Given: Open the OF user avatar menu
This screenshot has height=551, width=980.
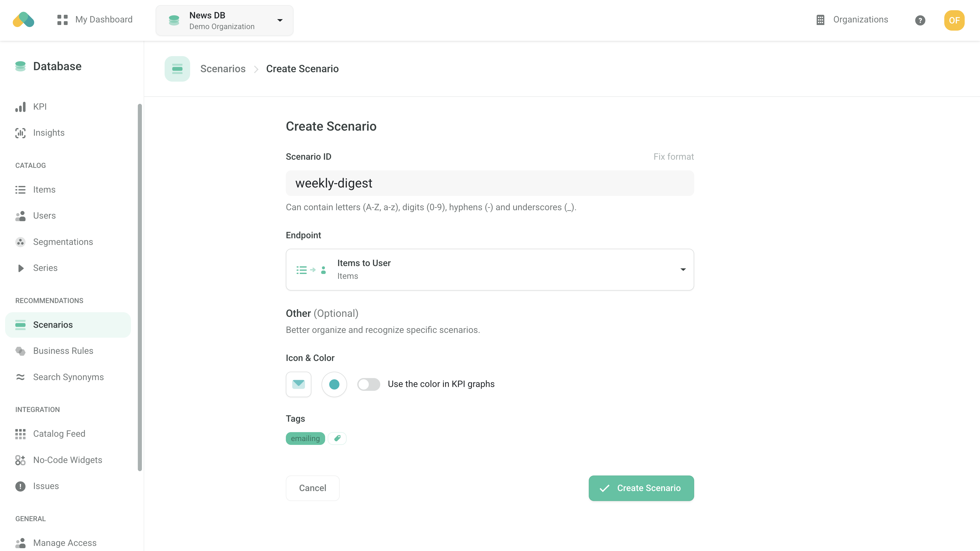Looking at the screenshot, I should (x=954, y=20).
